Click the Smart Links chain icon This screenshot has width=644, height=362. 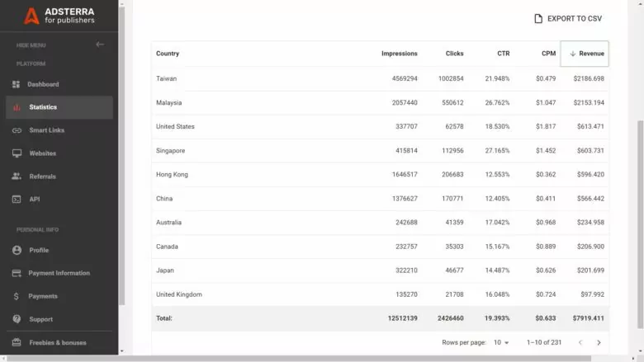pyautogui.click(x=17, y=130)
